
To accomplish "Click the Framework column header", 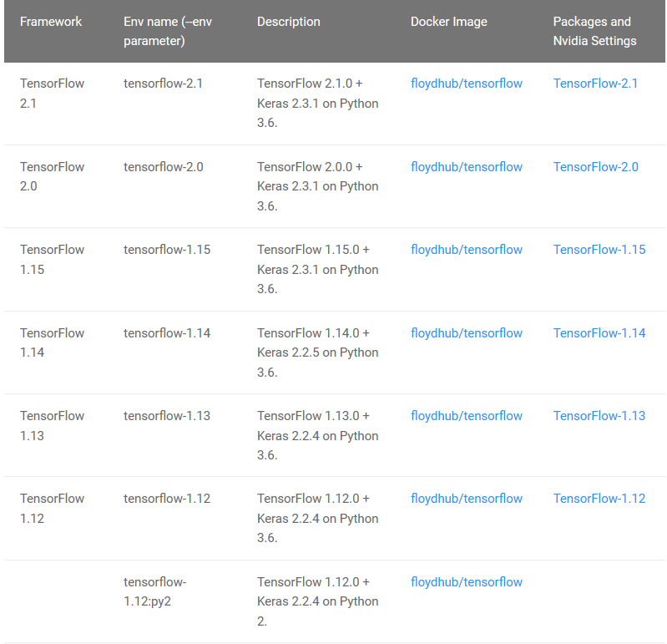I will [x=51, y=21].
